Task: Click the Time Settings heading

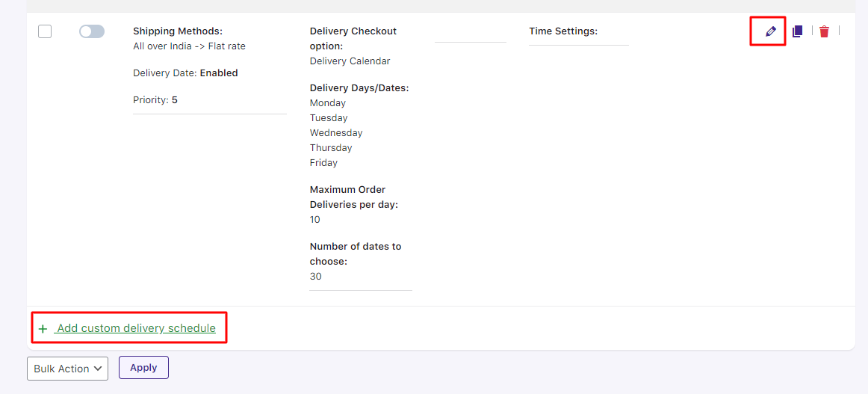Action: point(563,31)
